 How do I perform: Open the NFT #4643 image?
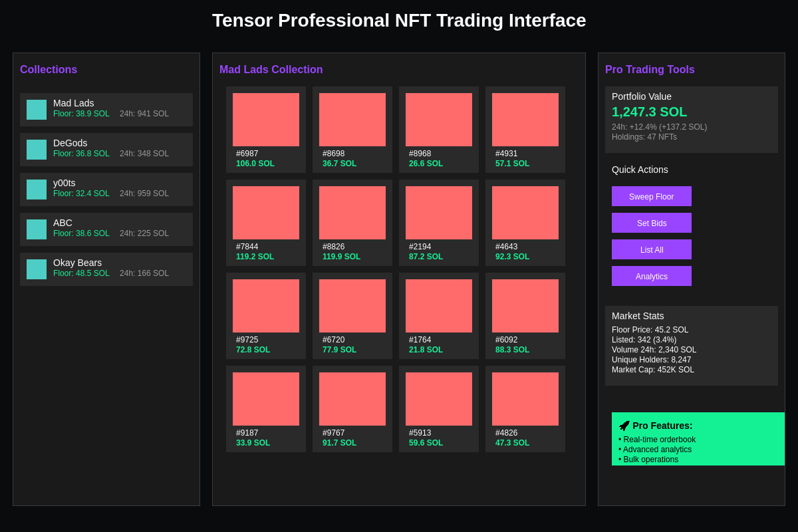pyautogui.click(x=525, y=213)
